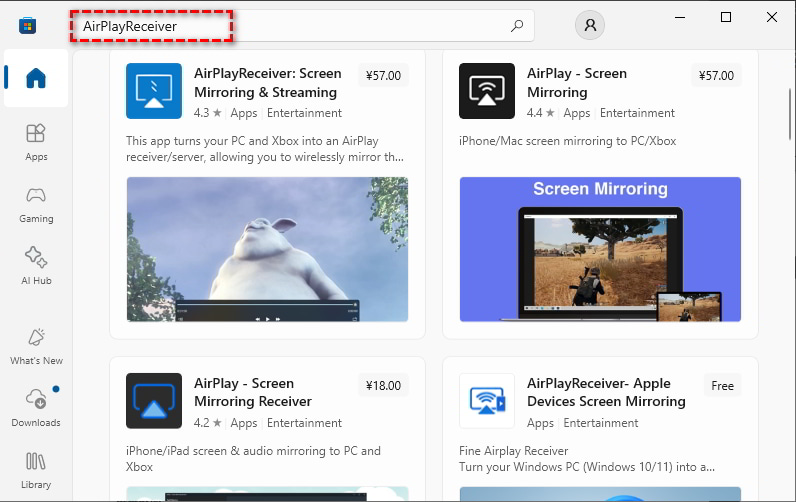Click the blue AirPlayReceiver app icon
796x502 pixels.
click(x=154, y=91)
